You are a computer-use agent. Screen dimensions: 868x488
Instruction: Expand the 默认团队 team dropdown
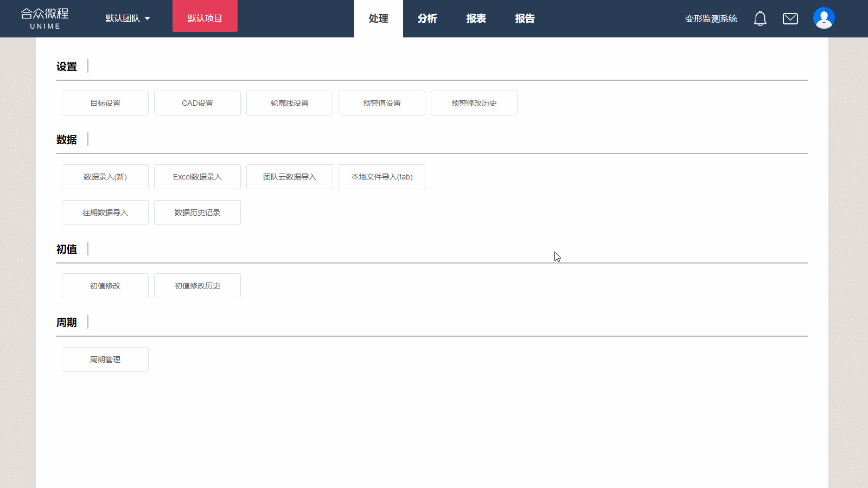pos(127,18)
